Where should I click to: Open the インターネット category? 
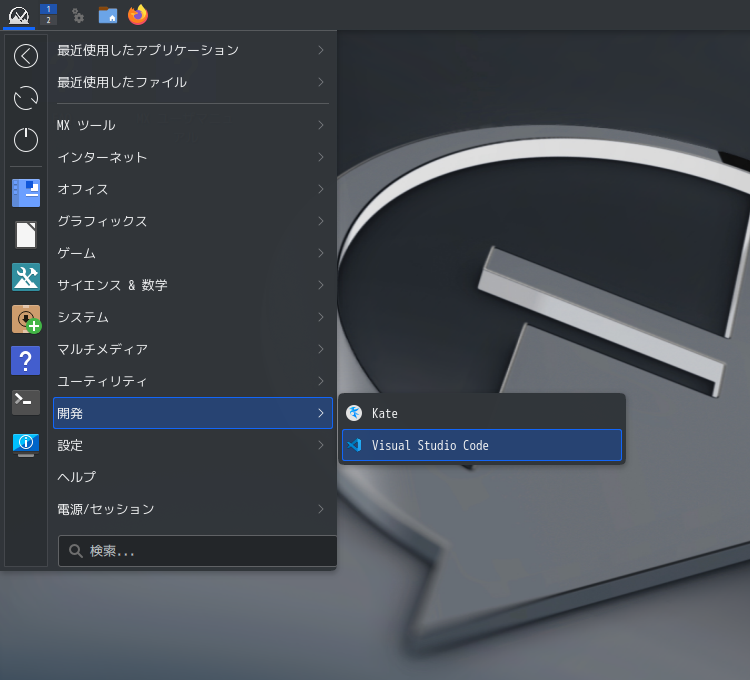(x=193, y=157)
